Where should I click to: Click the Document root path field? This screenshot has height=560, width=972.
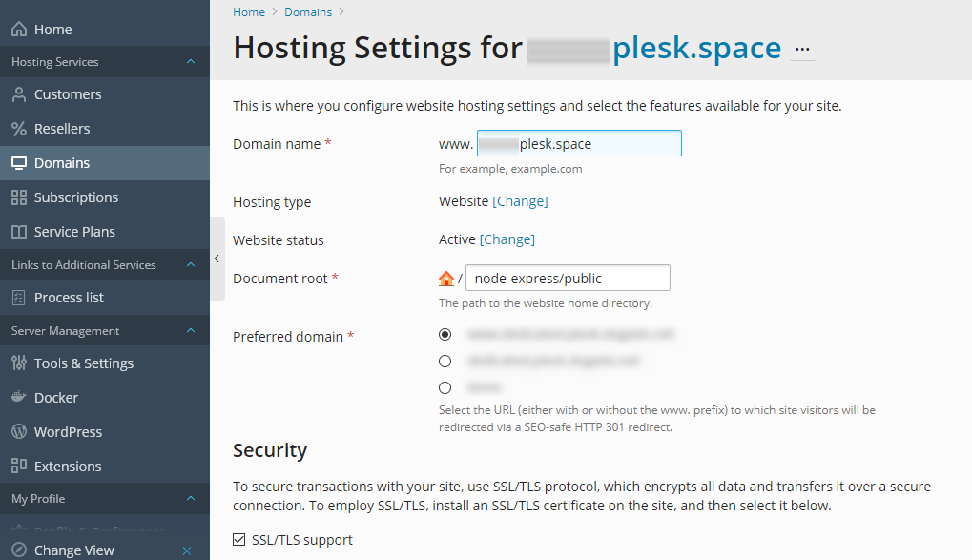(x=568, y=278)
